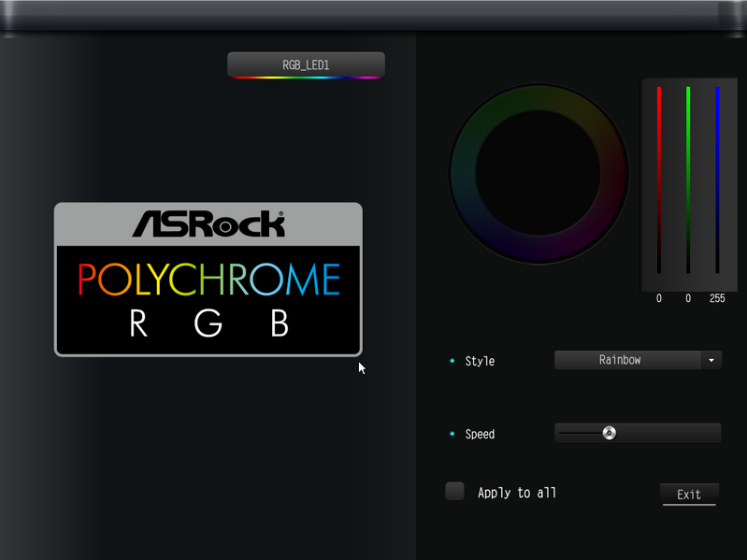Image resolution: width=747 pixels, height=560 pixels.
Task: Click the Apply to all label
Action: coord(517,493)
